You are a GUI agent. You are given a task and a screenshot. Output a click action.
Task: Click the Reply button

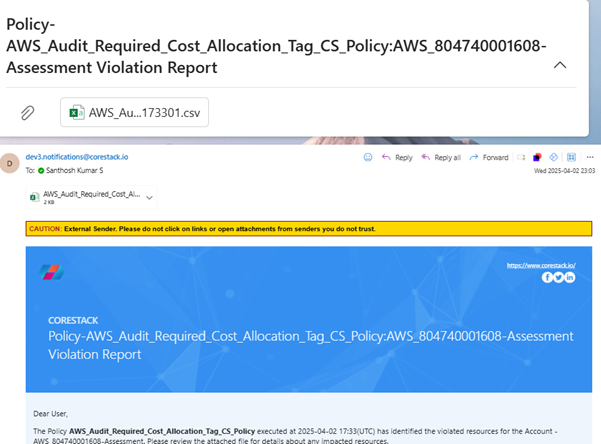(x=397, y=157)
